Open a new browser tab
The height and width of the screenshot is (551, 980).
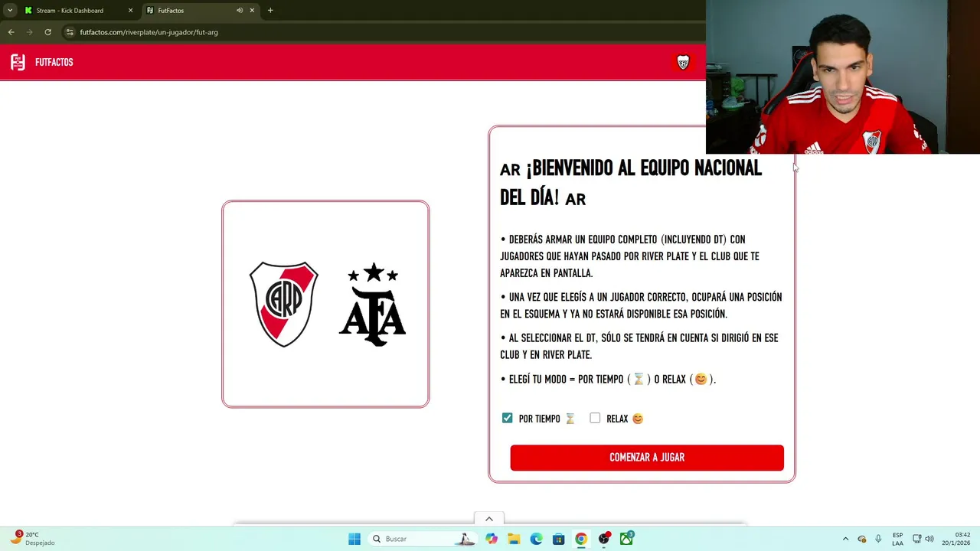pos(270,11)
